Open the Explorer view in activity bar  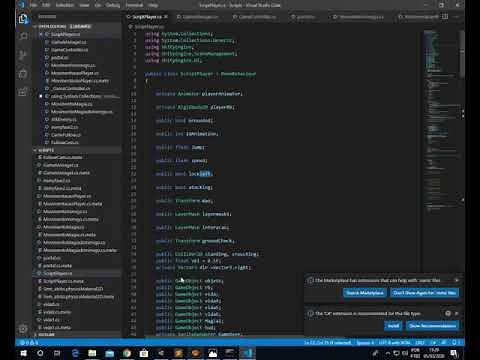(x=23, y=18)
